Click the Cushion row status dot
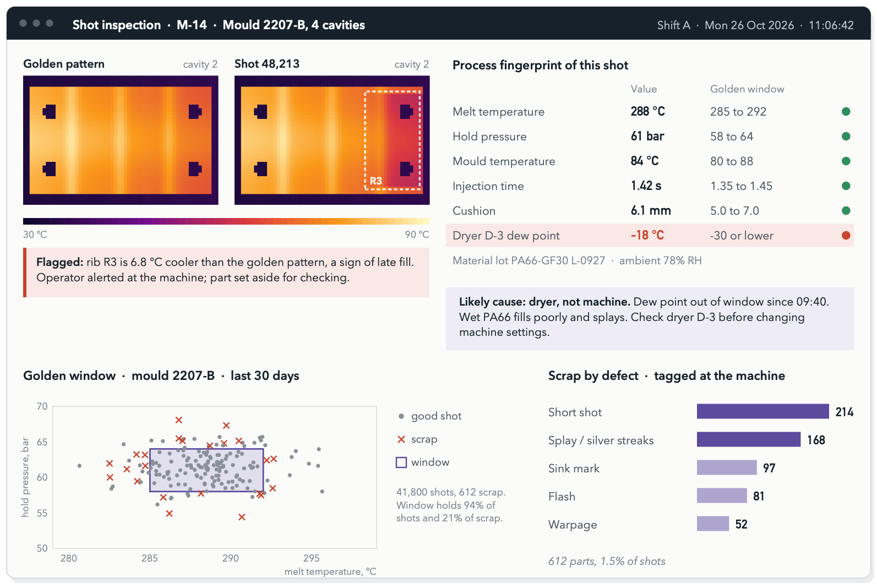The height and width of the screenshot is (588, 877). pyautogui.click(x=846, y=211)
